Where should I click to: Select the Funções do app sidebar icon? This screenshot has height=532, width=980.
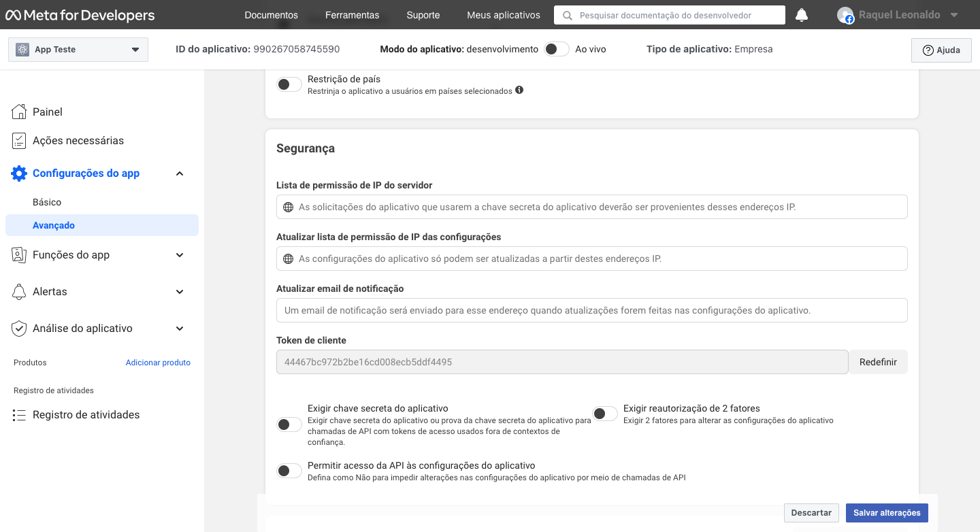(x=19, y=254)
